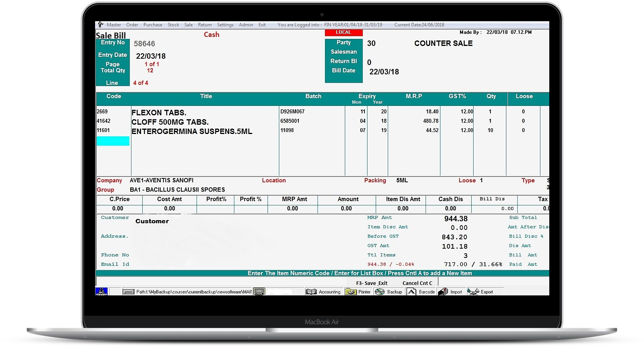Open the Master menu
Viewport: 644px width, 346px height.
[x=114, y=25]
